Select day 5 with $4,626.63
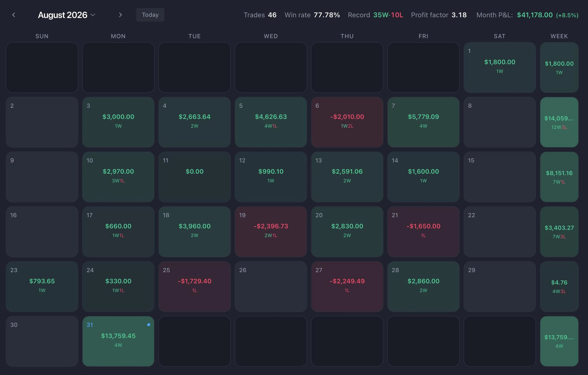588x375 pixels. click(271, 122)
